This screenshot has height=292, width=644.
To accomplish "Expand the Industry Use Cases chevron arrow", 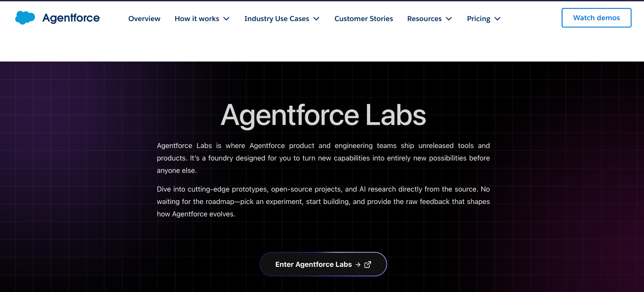I will coord(317,19).
